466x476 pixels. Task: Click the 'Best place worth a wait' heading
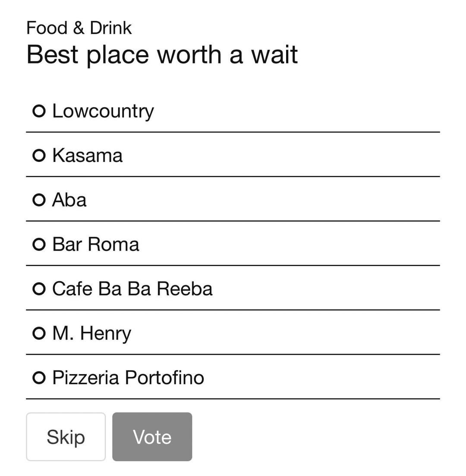(162, 54)
